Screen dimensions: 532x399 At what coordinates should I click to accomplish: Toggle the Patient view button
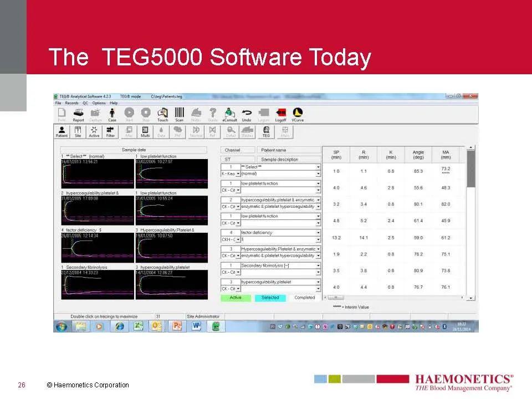[62, 132]
